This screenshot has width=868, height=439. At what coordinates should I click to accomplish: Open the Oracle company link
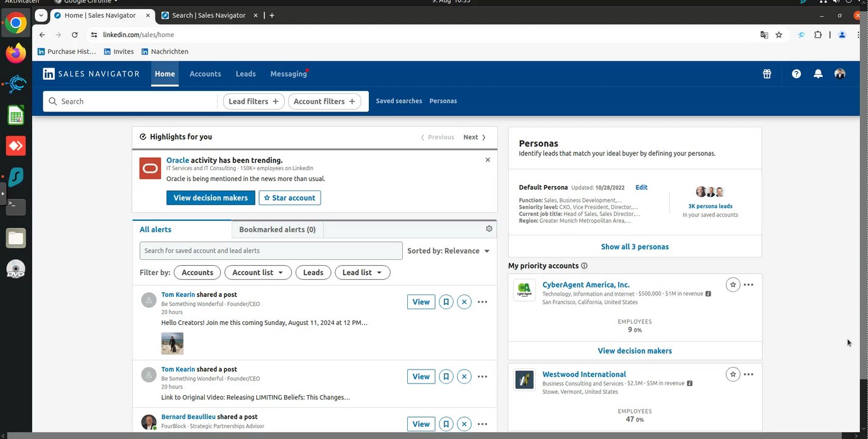177,160
